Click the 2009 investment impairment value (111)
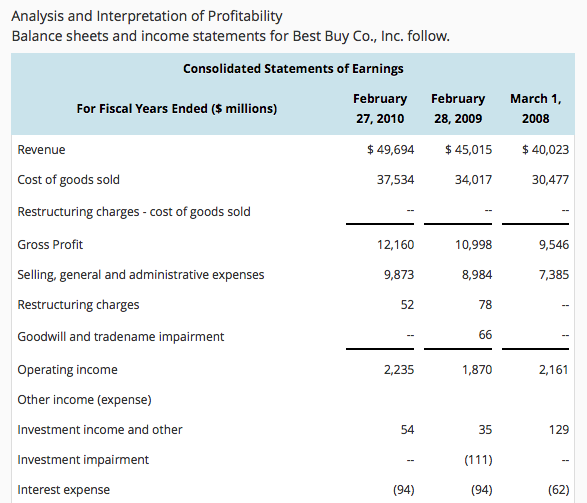 (x=478, y=460)
